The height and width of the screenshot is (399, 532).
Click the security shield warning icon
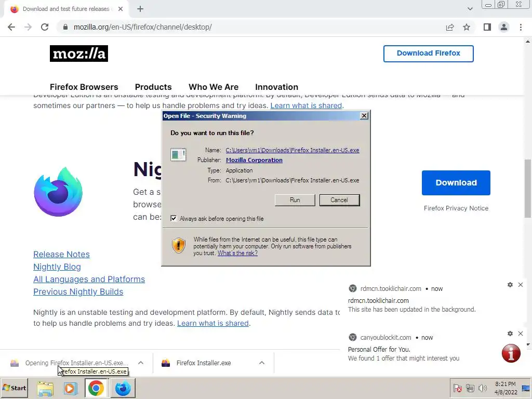[x=179, y=245]
